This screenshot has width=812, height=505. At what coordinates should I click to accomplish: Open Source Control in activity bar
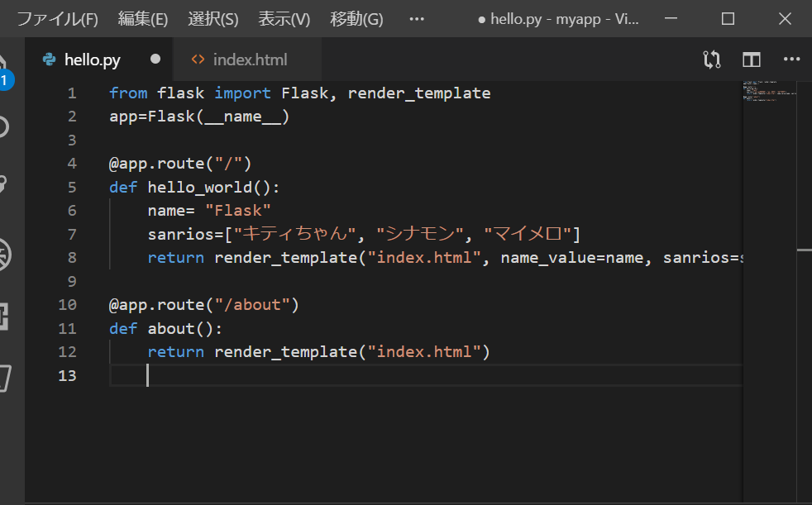pyautogui.click(x=3, y=183)
